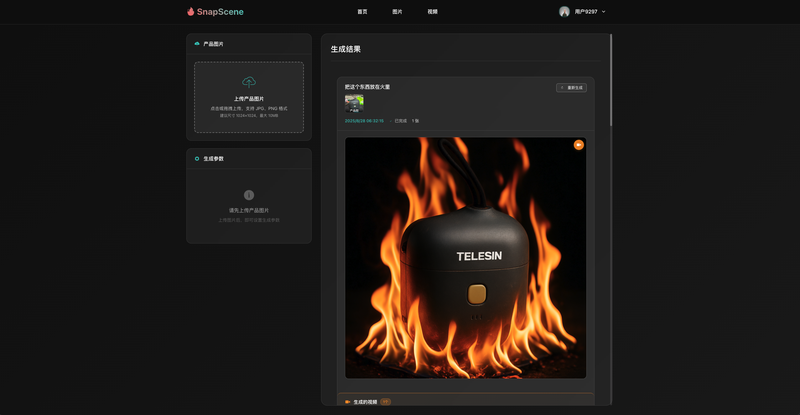Click the 已完成 status label
The height and width of the screenshot is (415, 800).
click(x=401, y=121)
